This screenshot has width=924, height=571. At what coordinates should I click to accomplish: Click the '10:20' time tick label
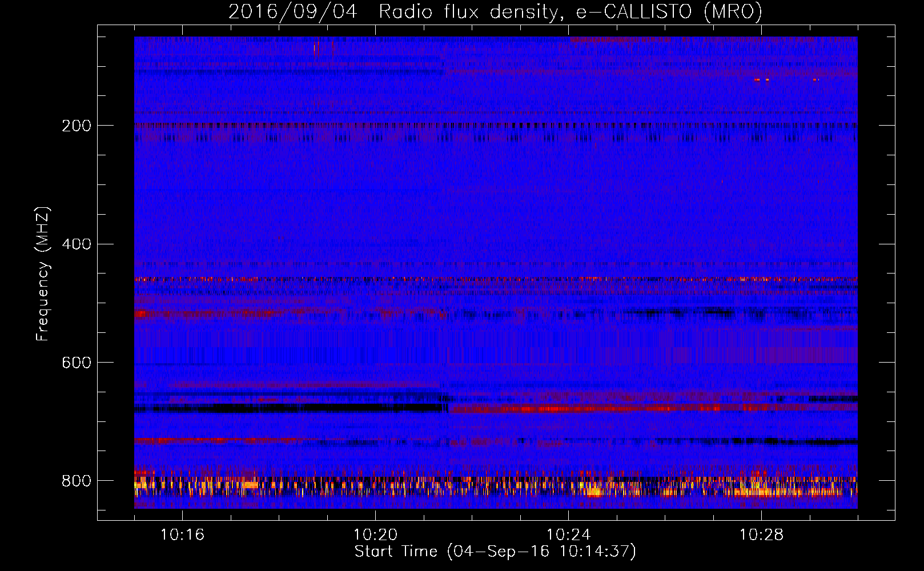[375, 535]
